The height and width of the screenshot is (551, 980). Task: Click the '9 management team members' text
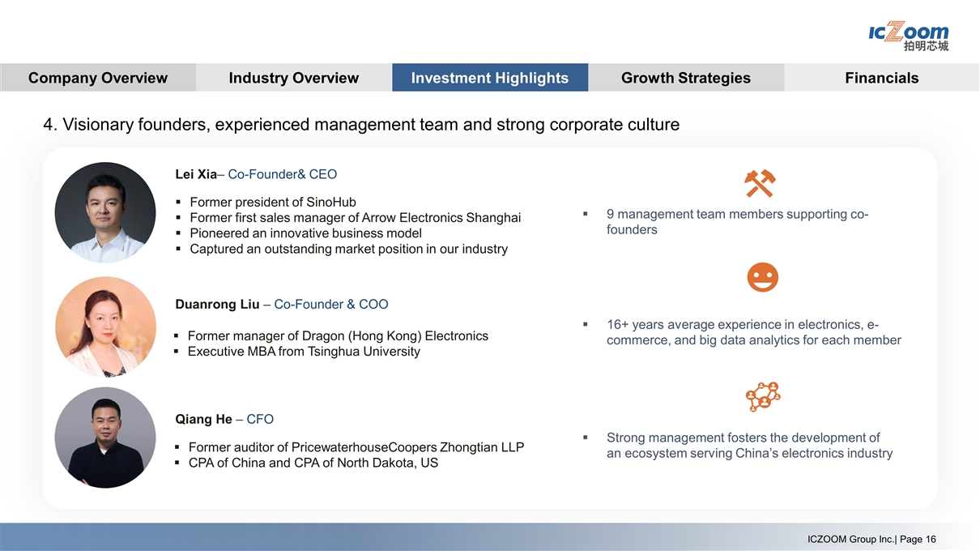737,222
